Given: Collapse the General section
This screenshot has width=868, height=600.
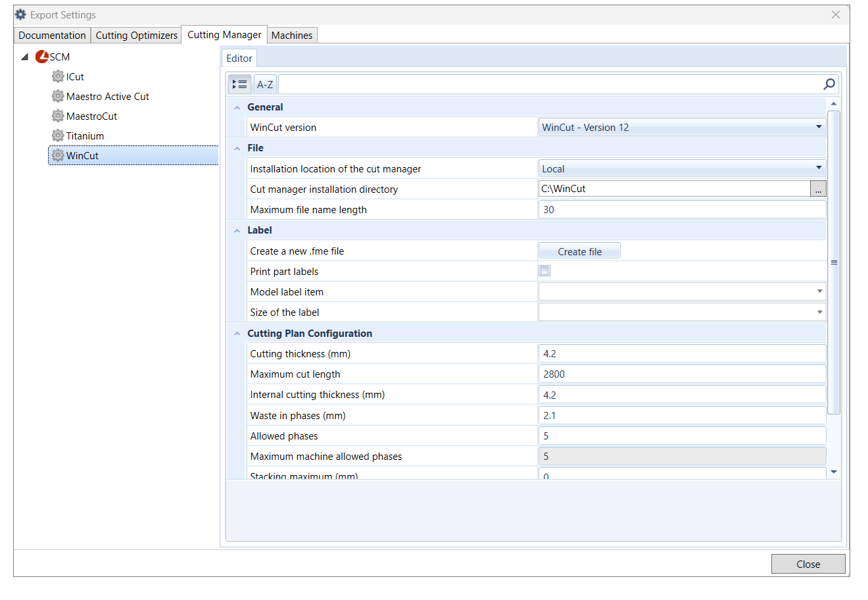Looking at the screenshot, I should pos(237,107).
